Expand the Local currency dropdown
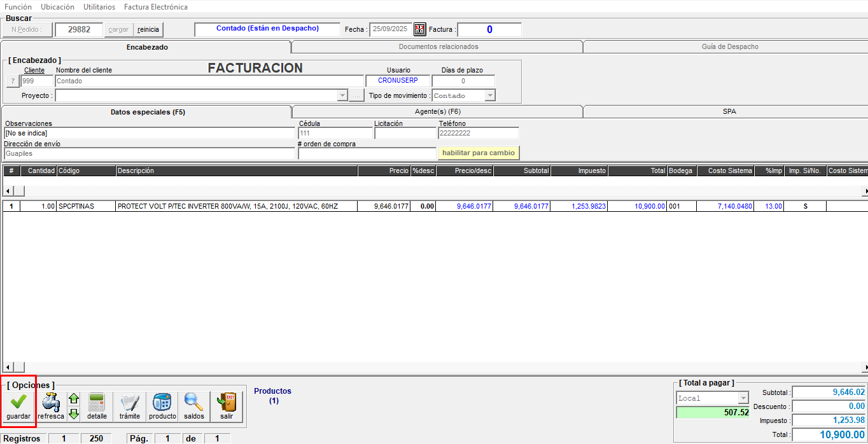Viewport: 868px width, 444px height. click(743, 398)
